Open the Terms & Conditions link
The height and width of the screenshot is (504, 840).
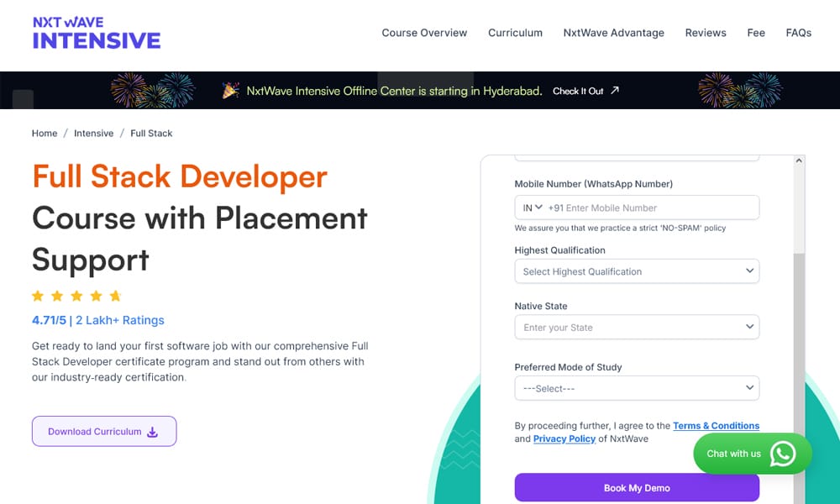[716, 426]
